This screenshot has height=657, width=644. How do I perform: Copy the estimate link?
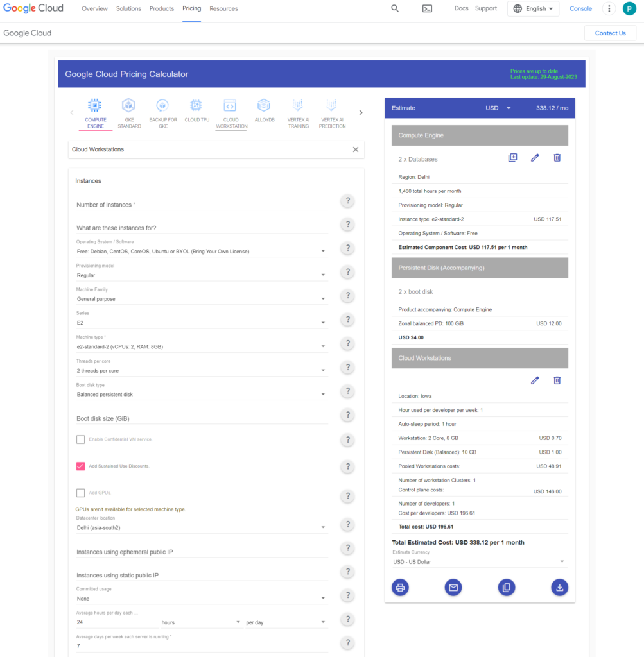[507, 588]
